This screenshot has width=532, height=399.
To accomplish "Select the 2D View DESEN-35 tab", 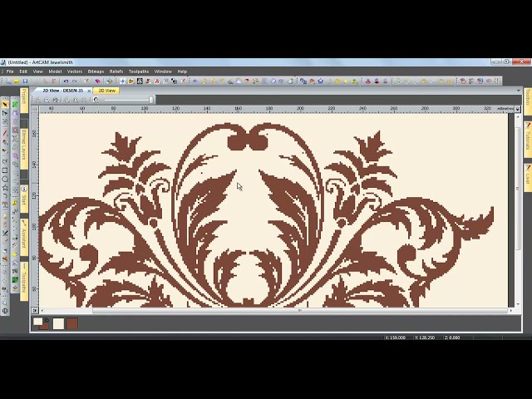I will point(62,91).
